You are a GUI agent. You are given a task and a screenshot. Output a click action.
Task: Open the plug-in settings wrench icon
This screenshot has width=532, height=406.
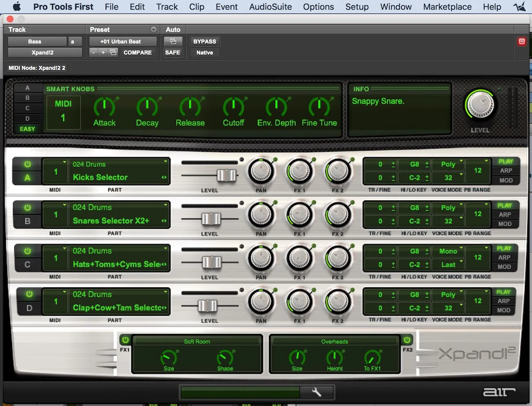click(x=317, y=393)
